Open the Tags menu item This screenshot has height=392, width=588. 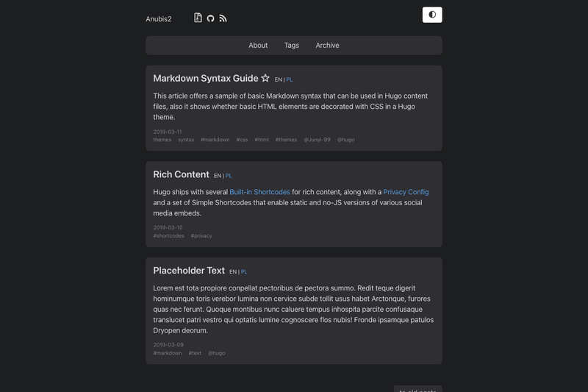291,46
